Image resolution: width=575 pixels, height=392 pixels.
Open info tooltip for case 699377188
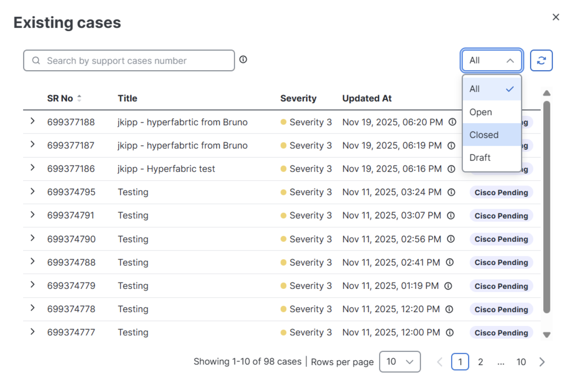(x=452, y=122)
